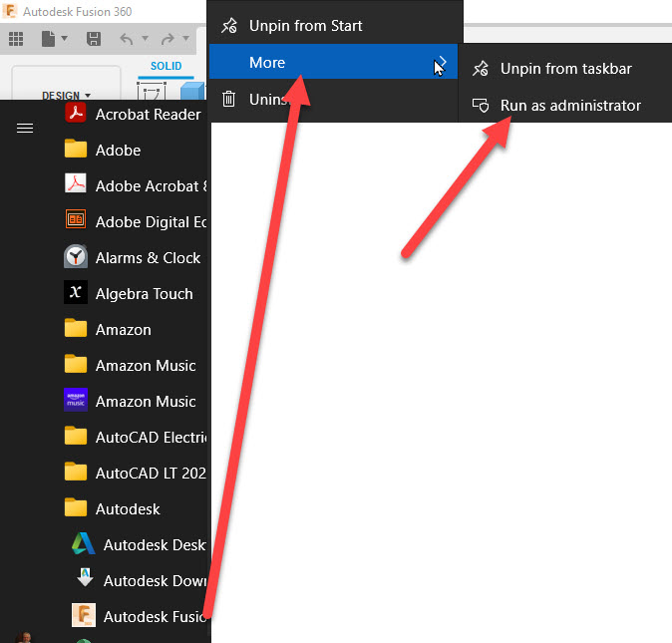
Task: Click the Autodesk Download Manager arrow icon
Action: pos(85,577)
